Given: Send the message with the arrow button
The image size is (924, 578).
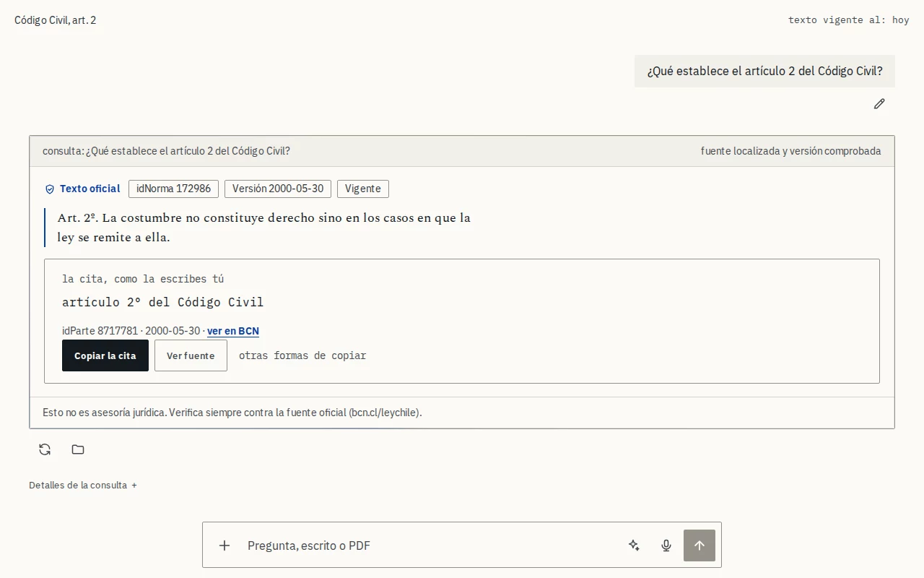Looking at the screenshot, I should pyautogui.click(x=699, y=545).
